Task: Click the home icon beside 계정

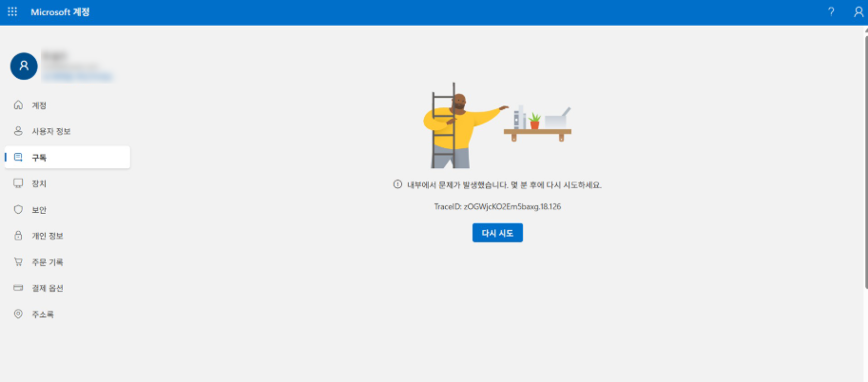Action: [18, 105]
